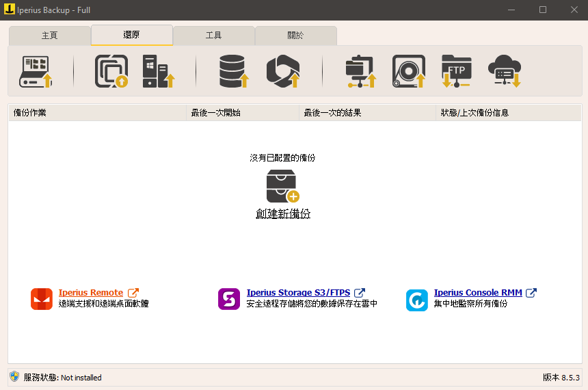Open the VMware ESXi virtual machine restore icon

(111, 71)
